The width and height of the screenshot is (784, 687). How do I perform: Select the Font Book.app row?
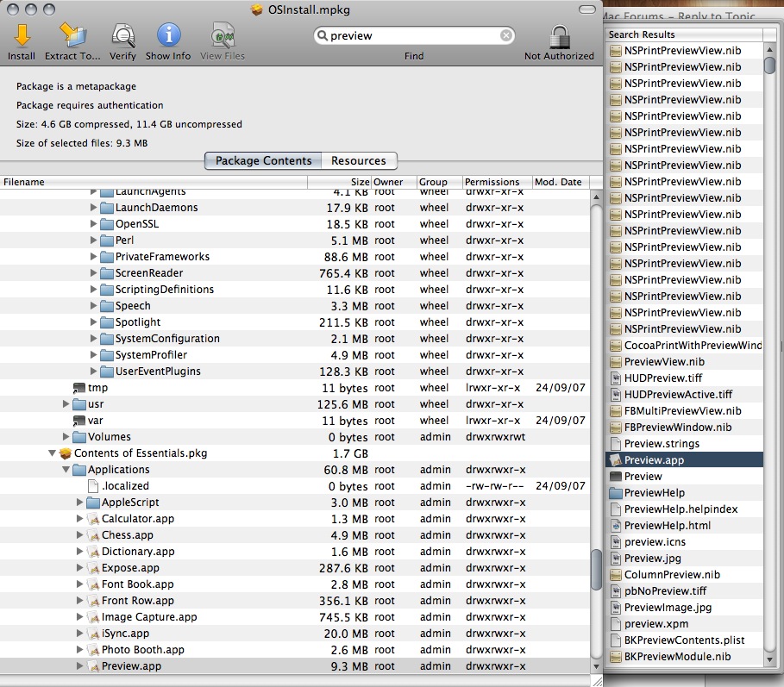294,584
